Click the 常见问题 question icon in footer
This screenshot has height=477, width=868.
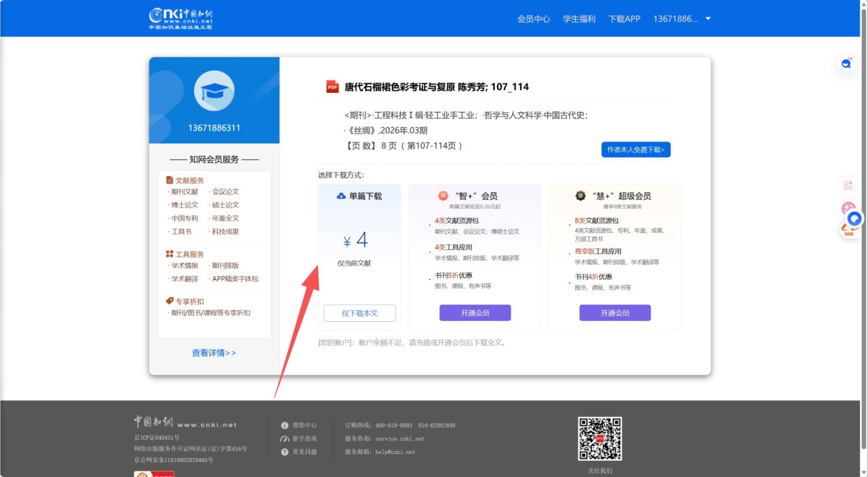(x=285, y=452)
